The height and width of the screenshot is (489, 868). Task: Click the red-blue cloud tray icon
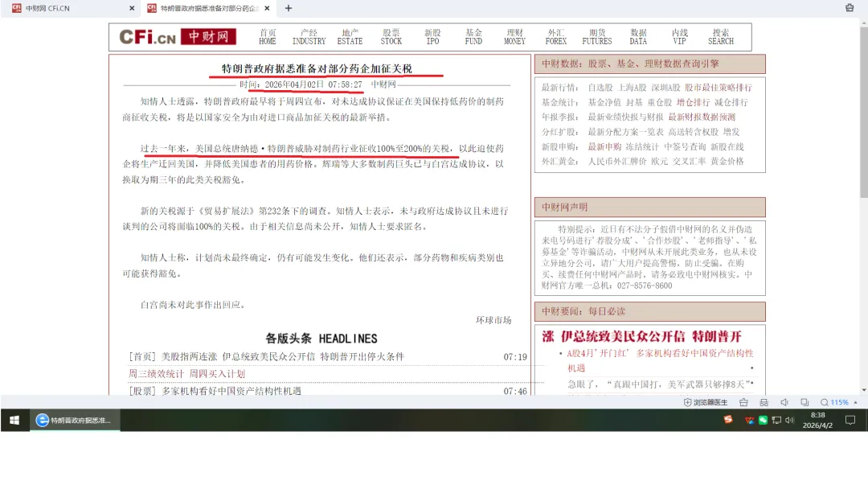(x=749, y=421)
